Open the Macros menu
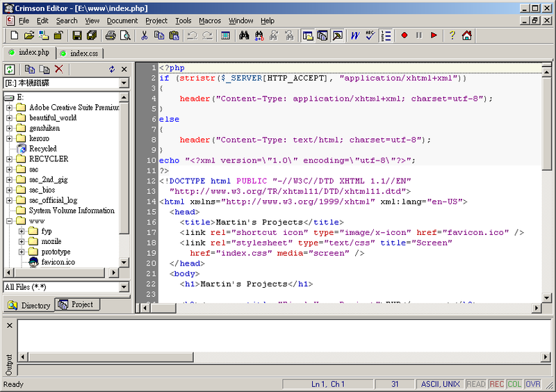Screen dimensions: 556x392 coord(210,21)
